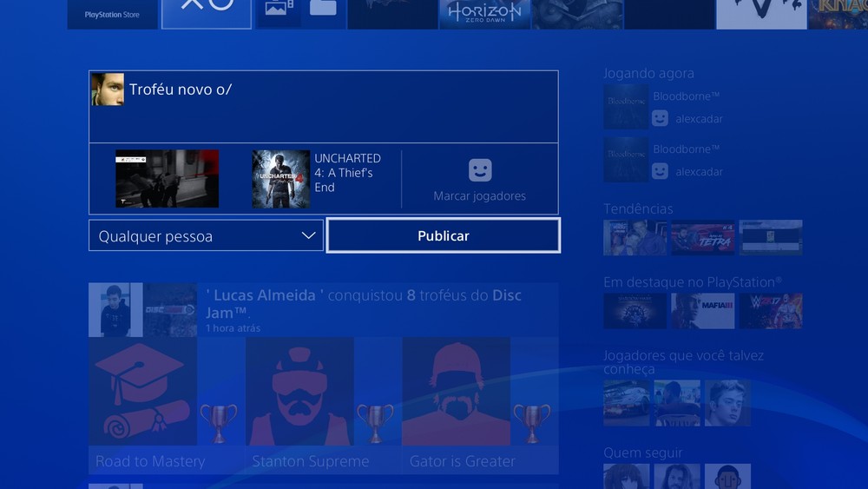The width and height of the screenshot is (868, 489).
Task: Click the Quem seguir heading
Action: coord(643,453)
